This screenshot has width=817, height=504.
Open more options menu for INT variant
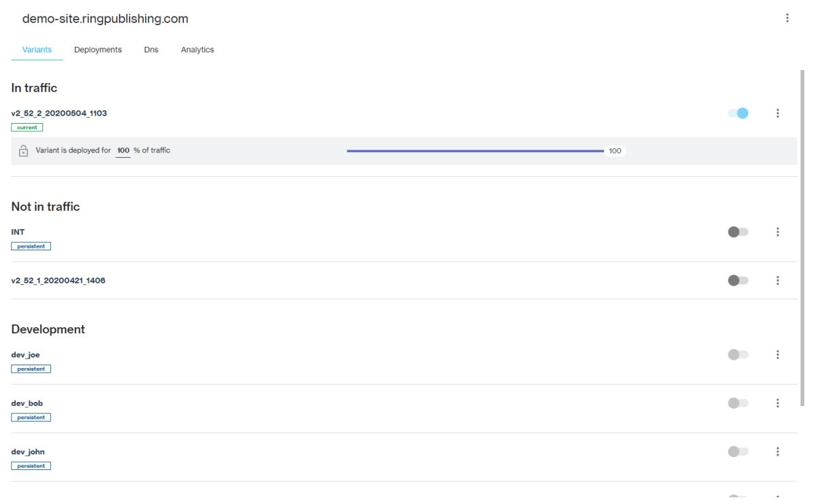[778, 232]
